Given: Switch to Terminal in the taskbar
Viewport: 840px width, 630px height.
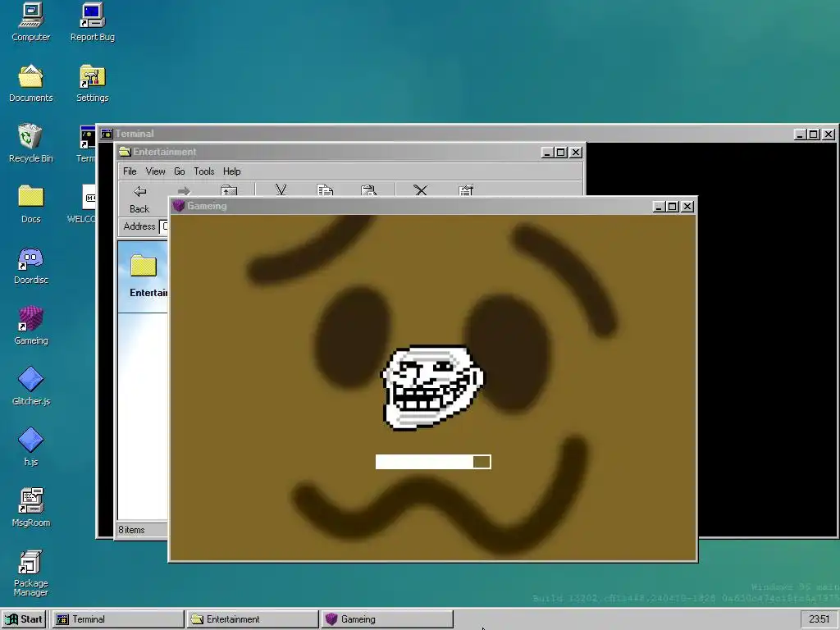Looking at the screenshot, I should [x=117, y=619].
